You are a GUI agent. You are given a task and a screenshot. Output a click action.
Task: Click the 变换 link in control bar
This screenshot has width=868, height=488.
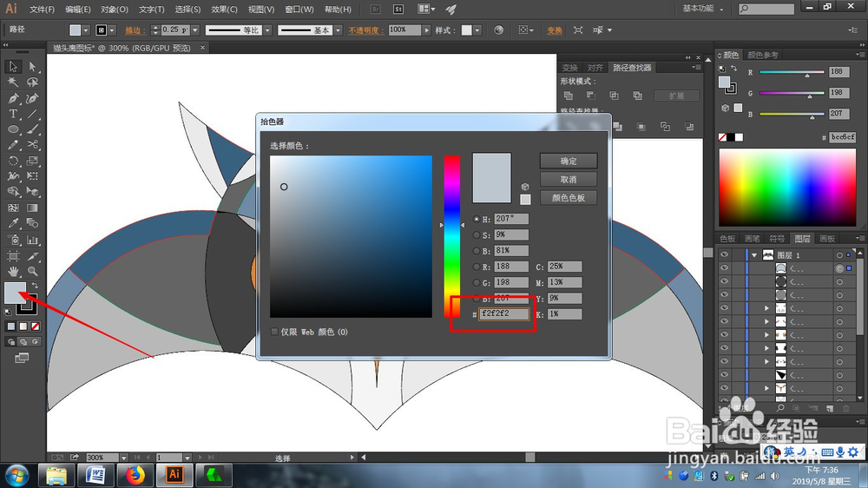(554, 30)
